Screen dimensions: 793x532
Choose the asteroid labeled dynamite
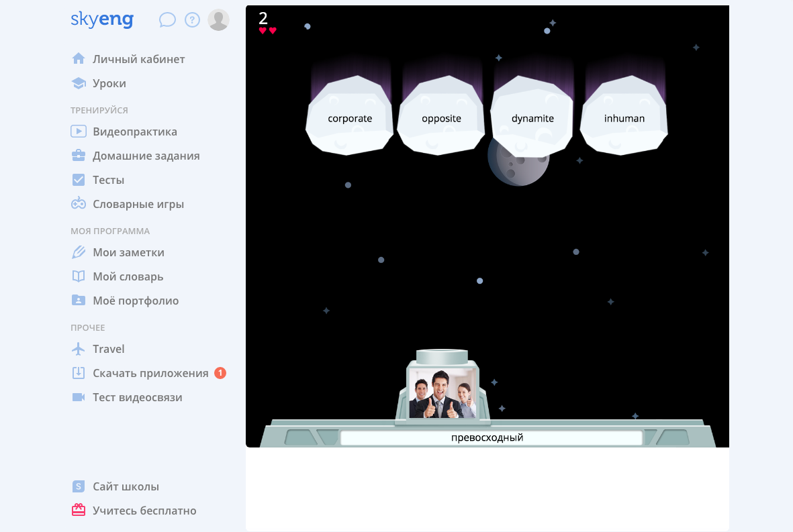pyautogui.click(x=532, y=116)
